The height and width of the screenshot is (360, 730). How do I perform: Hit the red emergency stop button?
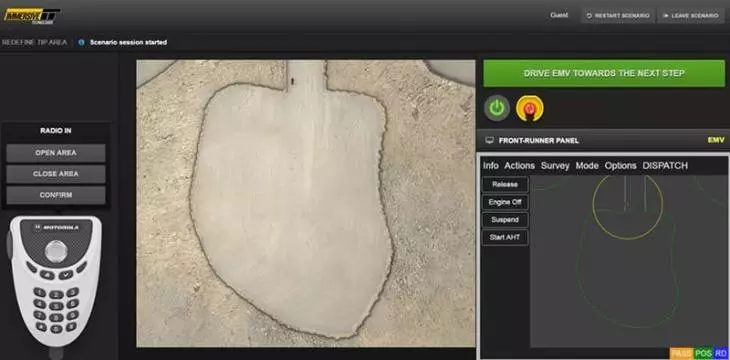[x=529, y=109]
